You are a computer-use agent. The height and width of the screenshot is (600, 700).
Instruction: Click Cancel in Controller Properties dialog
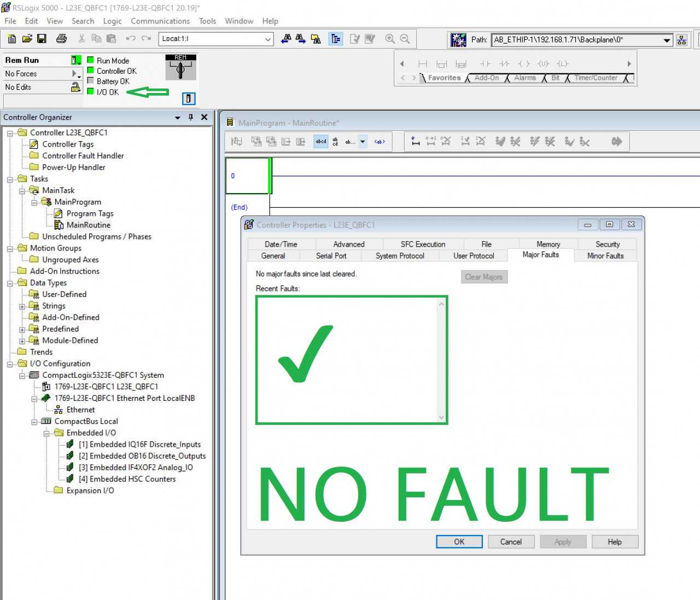pyautogui.click(x=511, y=541)
